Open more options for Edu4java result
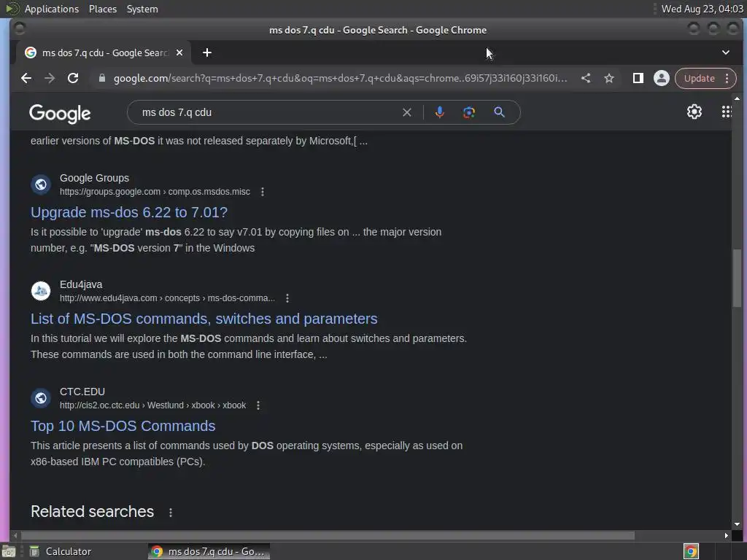The image size is (747, 560). tap(287, 298)
